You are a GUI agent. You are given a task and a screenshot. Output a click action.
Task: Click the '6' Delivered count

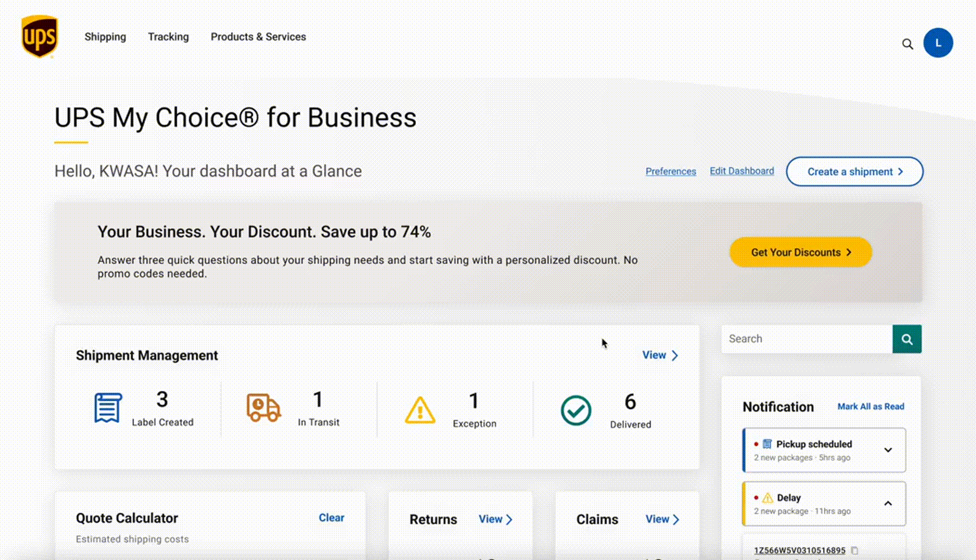[630, 402]
